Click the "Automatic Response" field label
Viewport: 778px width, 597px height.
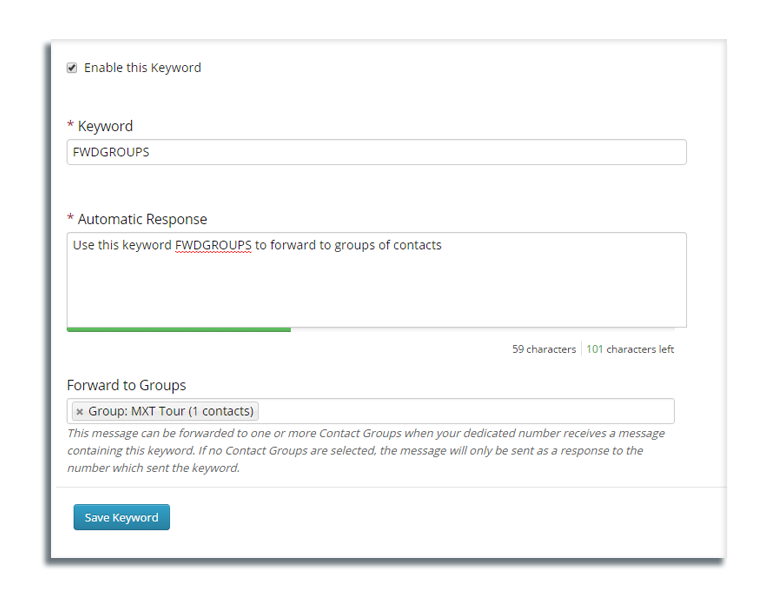pos(142,219)
